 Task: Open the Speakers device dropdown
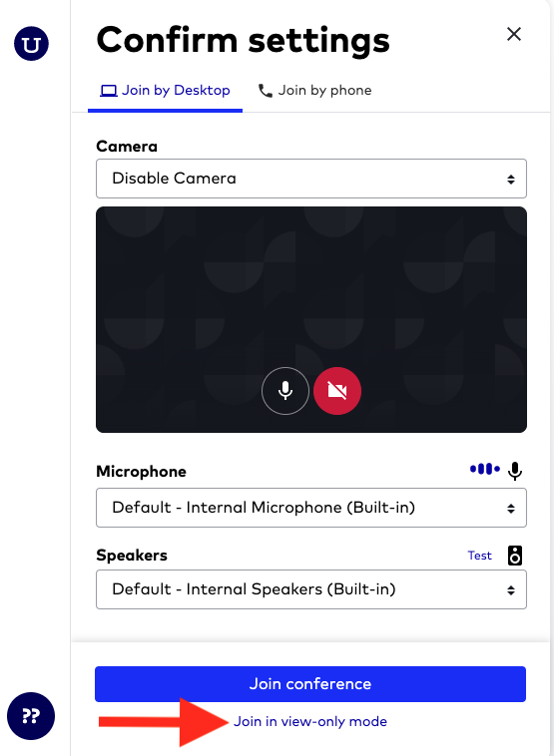(311, 589)
